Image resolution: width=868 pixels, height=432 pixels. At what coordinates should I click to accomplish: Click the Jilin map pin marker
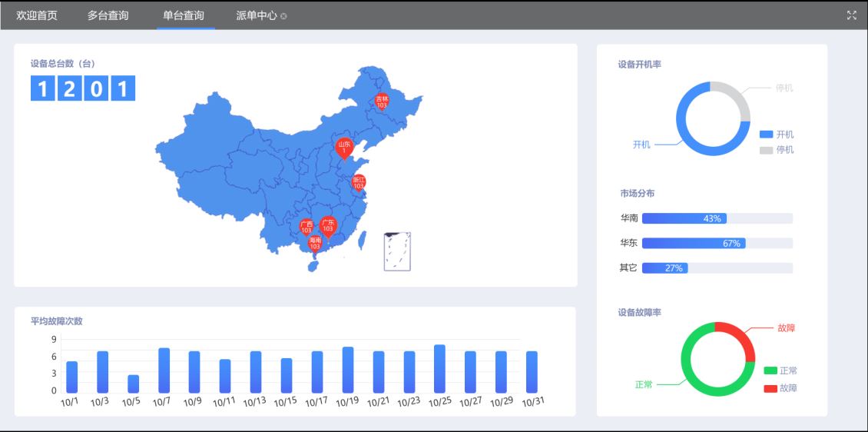pyautogui.click(x=382, y=101)
